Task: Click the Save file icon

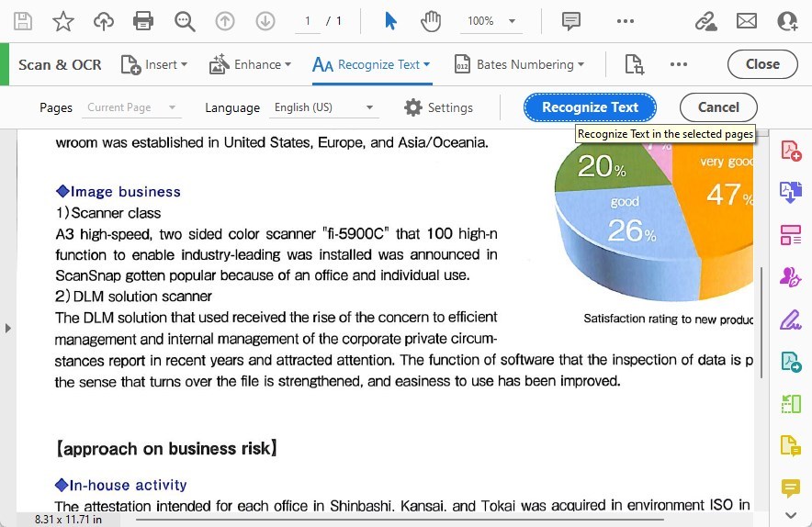Action: [x=23, y=21]
